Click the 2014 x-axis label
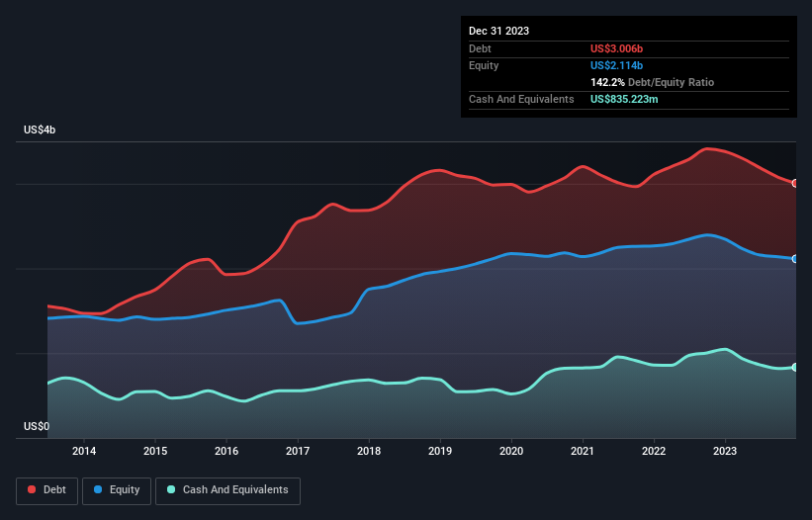Image resolution: width=812 pixels, height=520 pixels. click(x=84, y=451)
